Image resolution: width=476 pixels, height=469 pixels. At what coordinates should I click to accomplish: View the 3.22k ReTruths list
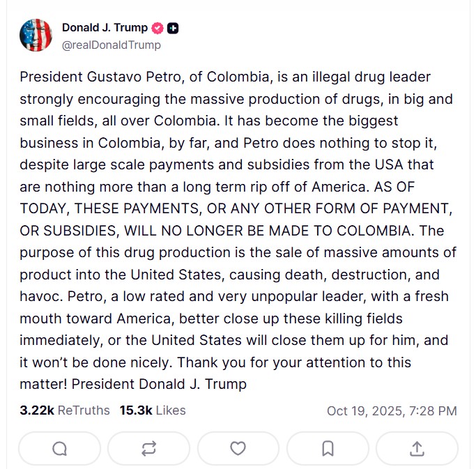[x=65, y=410]
